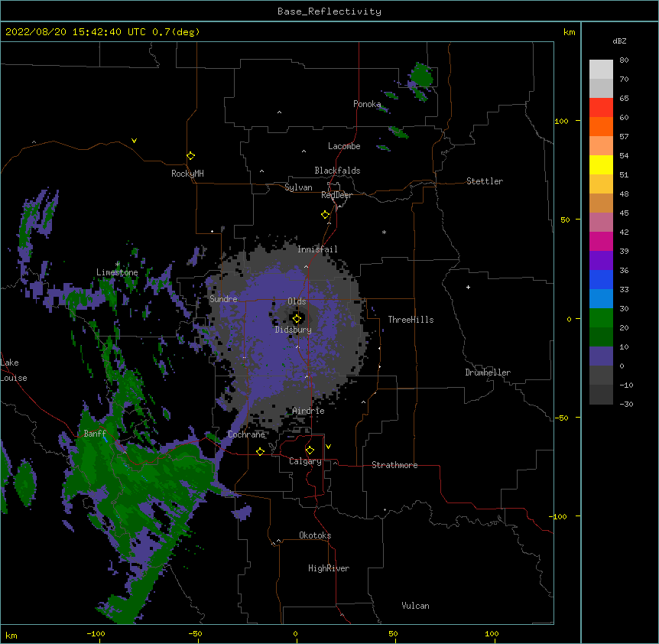Click the Ponoka city label
Screen dimensions: 659x644
tap(367, 104)
